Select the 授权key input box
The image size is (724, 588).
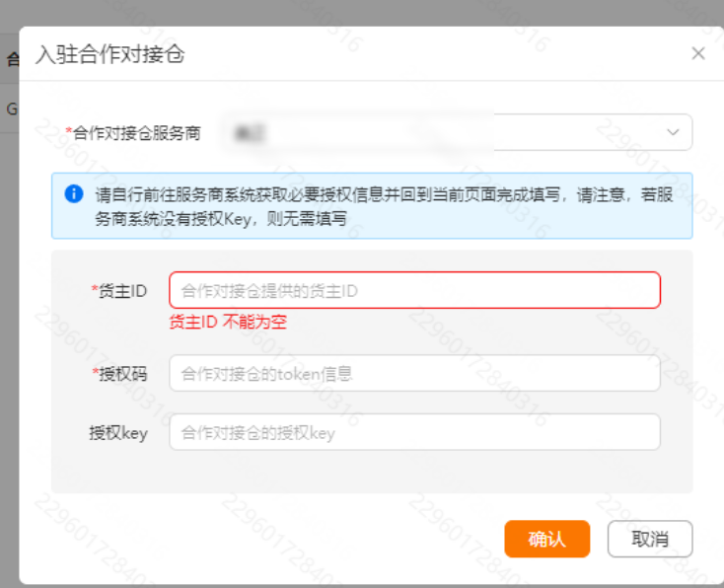(414, 432)
